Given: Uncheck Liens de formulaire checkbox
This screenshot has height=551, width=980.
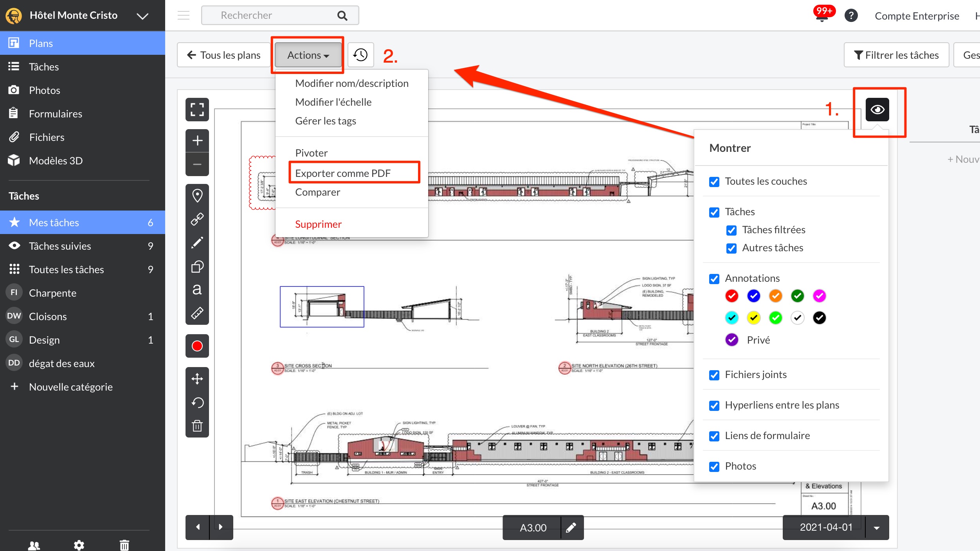Looking at the screenshot, I should tap(714, 436).
